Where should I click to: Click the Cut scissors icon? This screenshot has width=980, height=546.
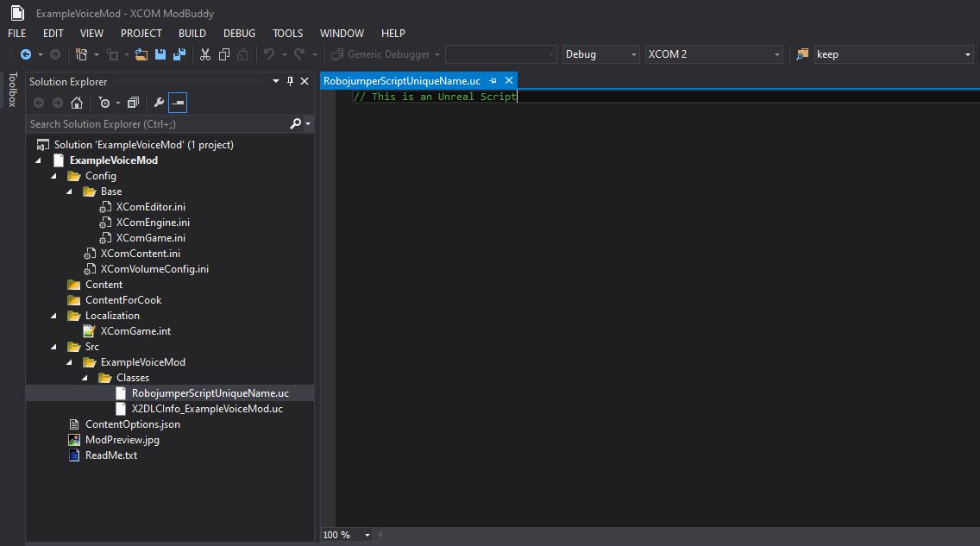(205, 54)
